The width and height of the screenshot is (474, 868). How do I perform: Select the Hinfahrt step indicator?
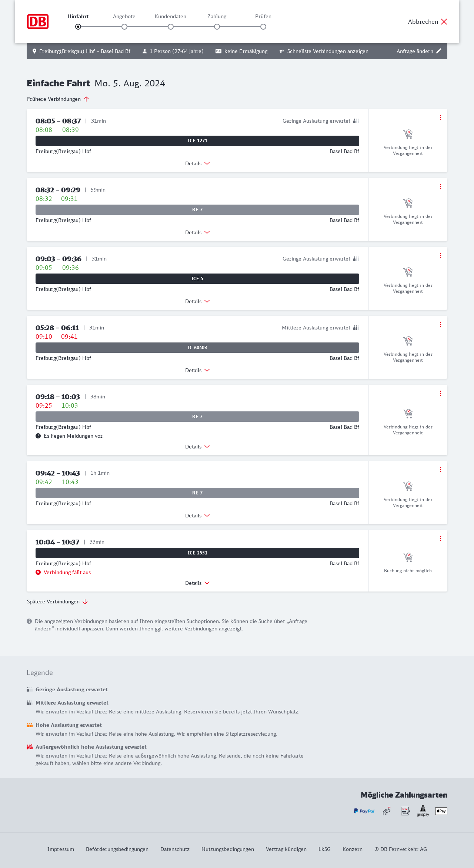coord(78,27)
